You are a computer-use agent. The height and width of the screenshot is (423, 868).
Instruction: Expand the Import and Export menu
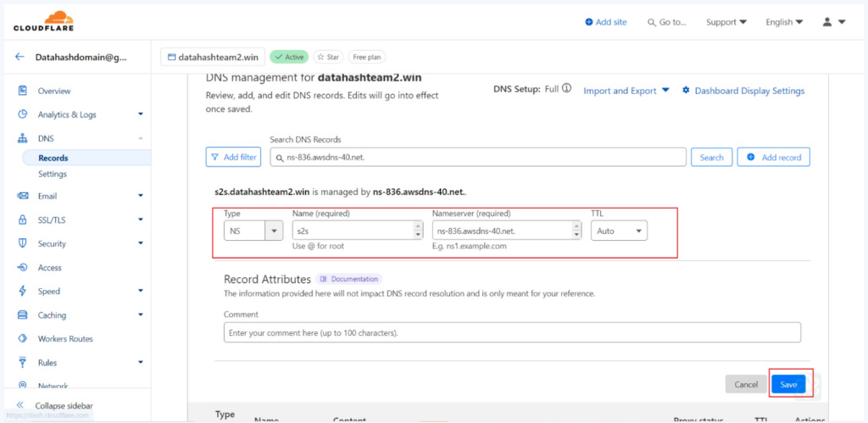(626, 90)
